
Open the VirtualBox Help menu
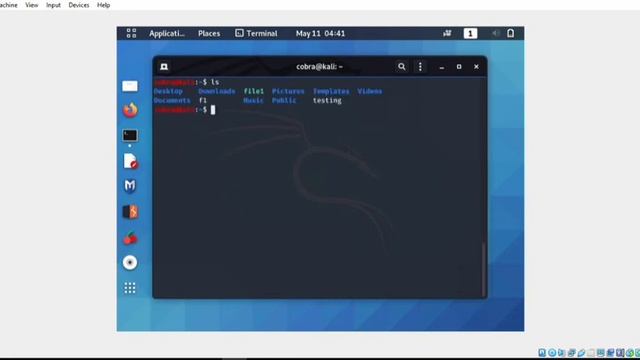coord(103,5)
